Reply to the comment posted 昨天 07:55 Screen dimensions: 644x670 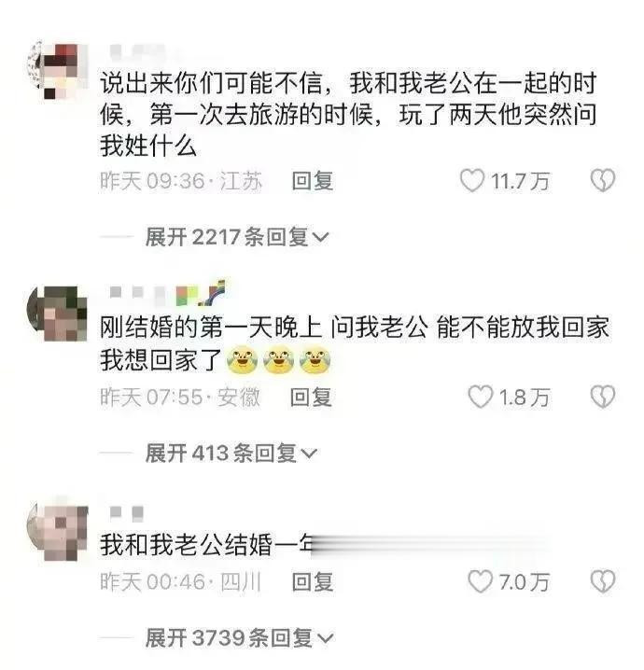[311, 397]
